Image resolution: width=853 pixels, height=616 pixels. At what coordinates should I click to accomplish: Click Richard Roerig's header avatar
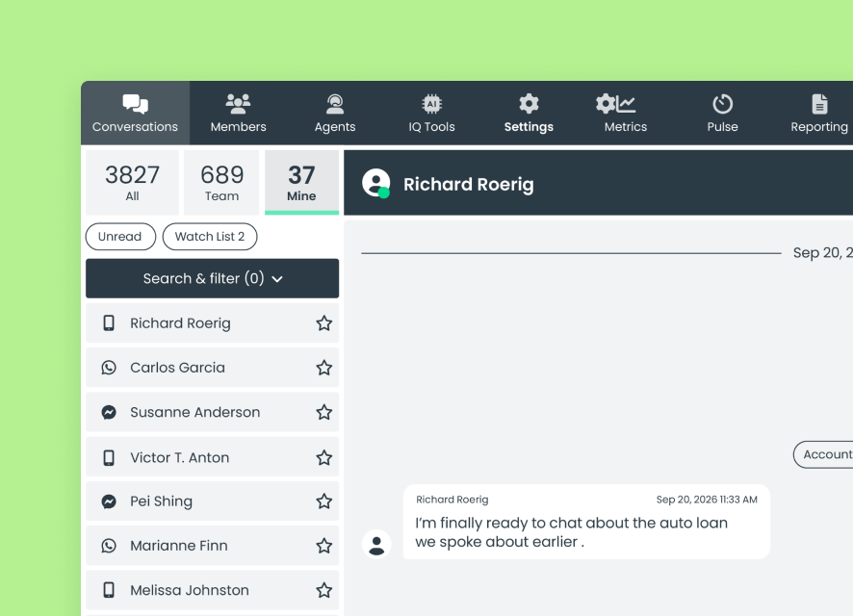(375, 183)
